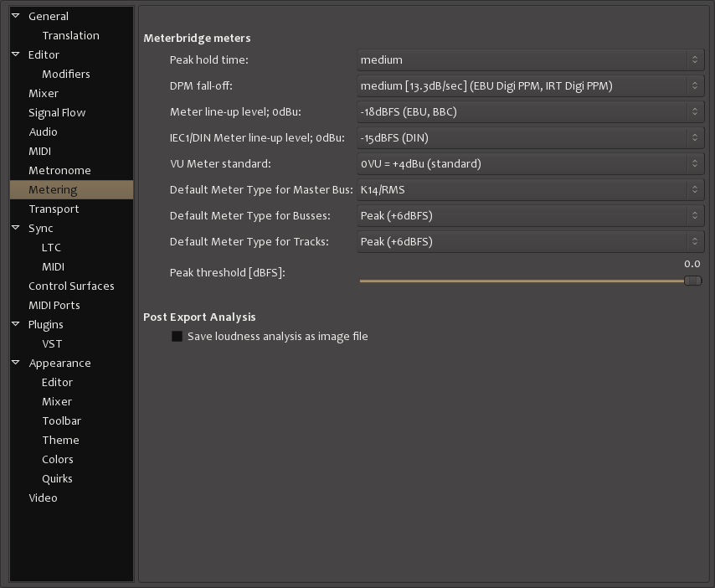715x588 pixels.
Task: Collapse the Appearance section triangle
Action: click(15, 363)
